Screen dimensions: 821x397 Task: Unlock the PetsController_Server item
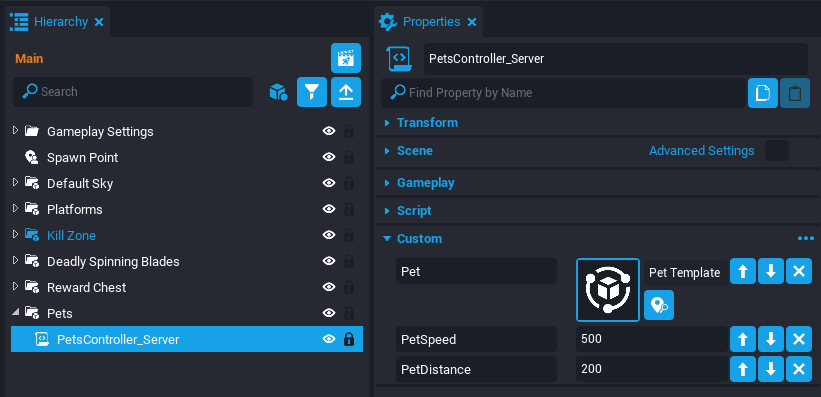348,339
